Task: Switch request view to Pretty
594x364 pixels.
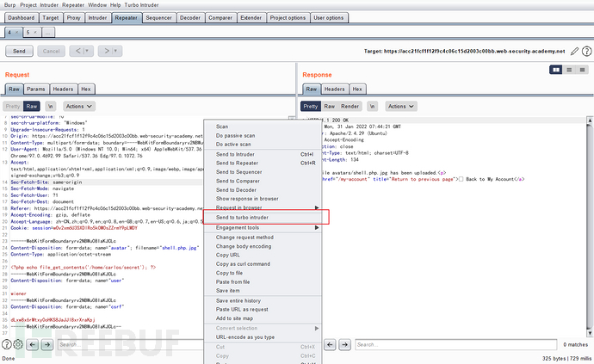Action: pyautogui.click(x=13, y=107)
